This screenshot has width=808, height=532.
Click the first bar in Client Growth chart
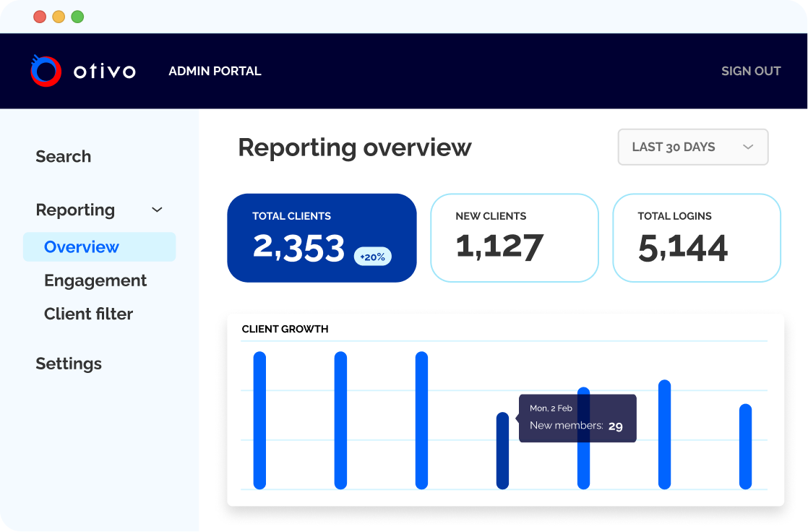259,420
